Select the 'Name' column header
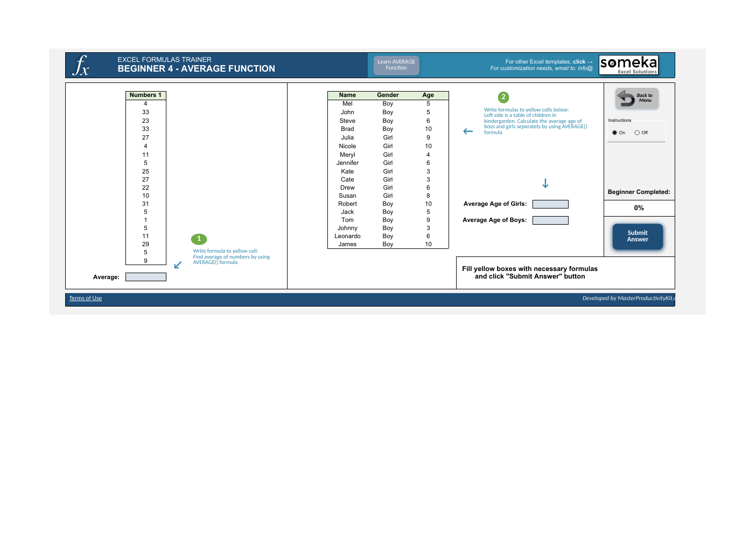The height and width of the screenshot is (535, 756). click(x=347, y=95)
